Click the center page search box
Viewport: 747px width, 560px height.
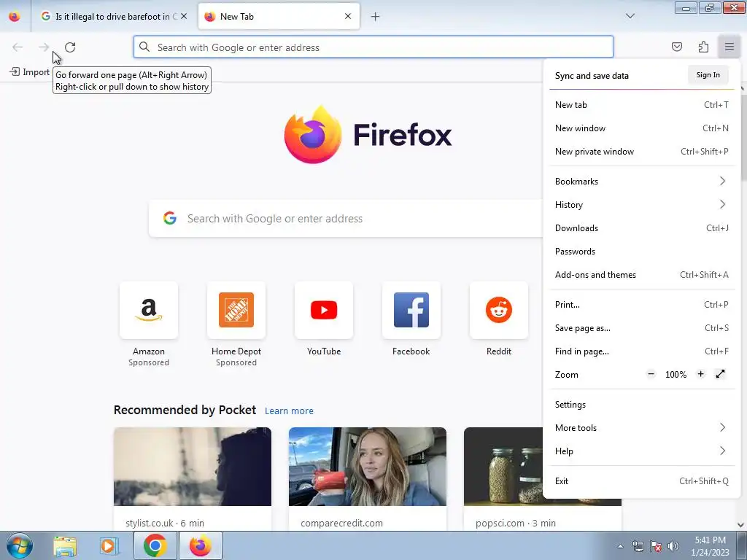tap(346, 219)
